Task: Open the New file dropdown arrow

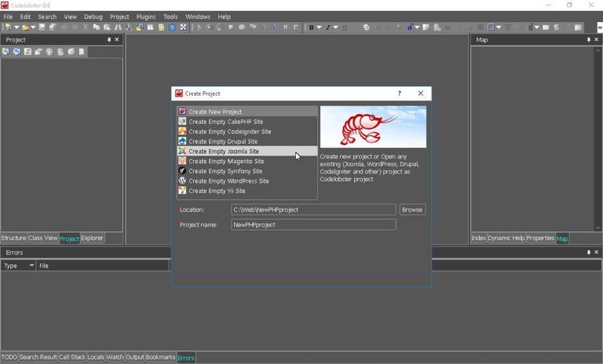Action: 16,27
